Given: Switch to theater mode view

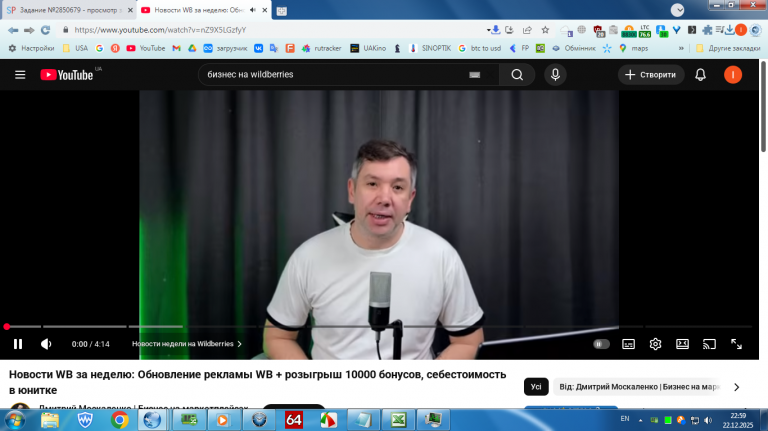Looking at the screenshot, I should point(682,344).
